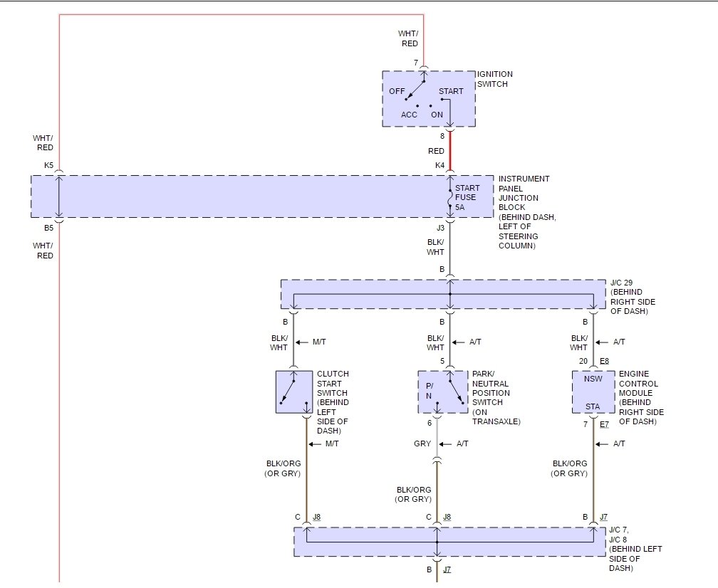The width and height of the screenshot is (718, 588).
Task: Select the ON position label in ignition switch
Action: point(437,115)
